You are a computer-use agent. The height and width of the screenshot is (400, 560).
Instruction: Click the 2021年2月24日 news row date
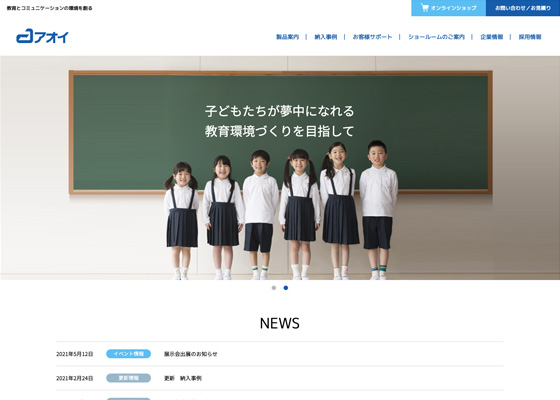(x=75, y=378)
